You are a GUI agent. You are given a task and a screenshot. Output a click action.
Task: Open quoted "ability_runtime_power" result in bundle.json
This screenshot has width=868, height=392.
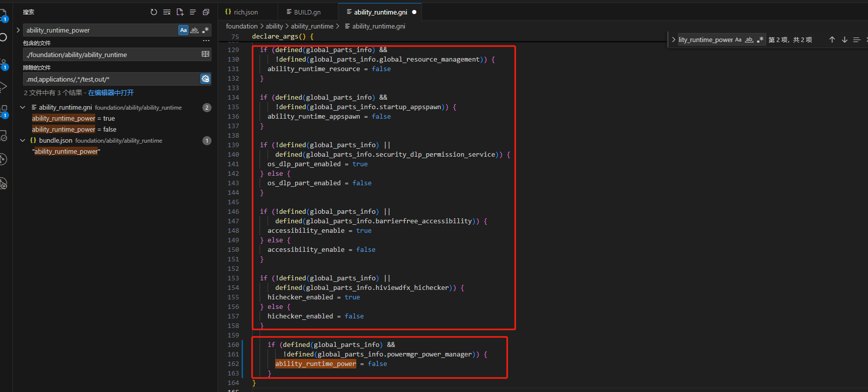point(66,151)
